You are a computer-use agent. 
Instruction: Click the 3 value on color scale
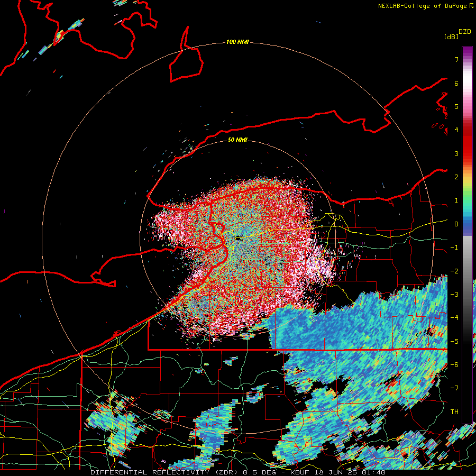456,153
